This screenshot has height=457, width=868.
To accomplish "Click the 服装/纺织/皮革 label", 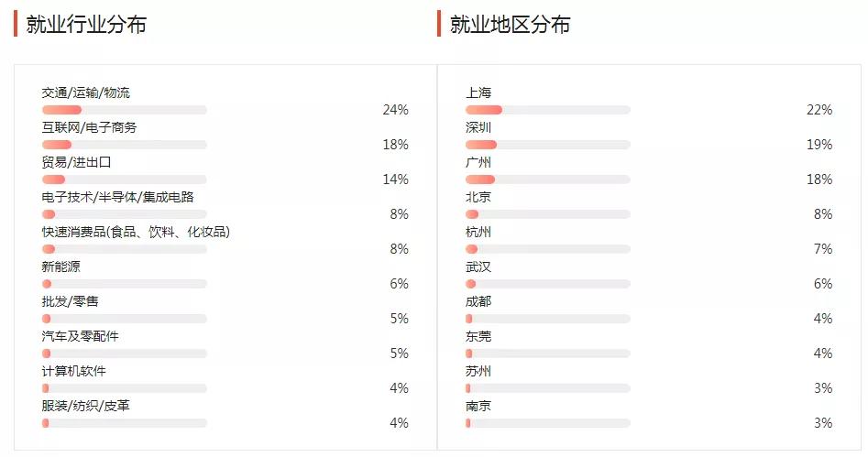I will click(x=85, y=406).
